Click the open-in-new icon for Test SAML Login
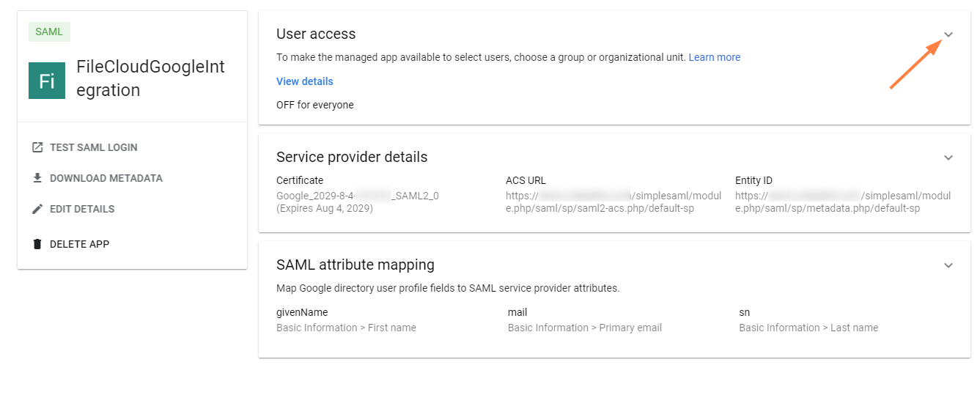 pos(37,147)
